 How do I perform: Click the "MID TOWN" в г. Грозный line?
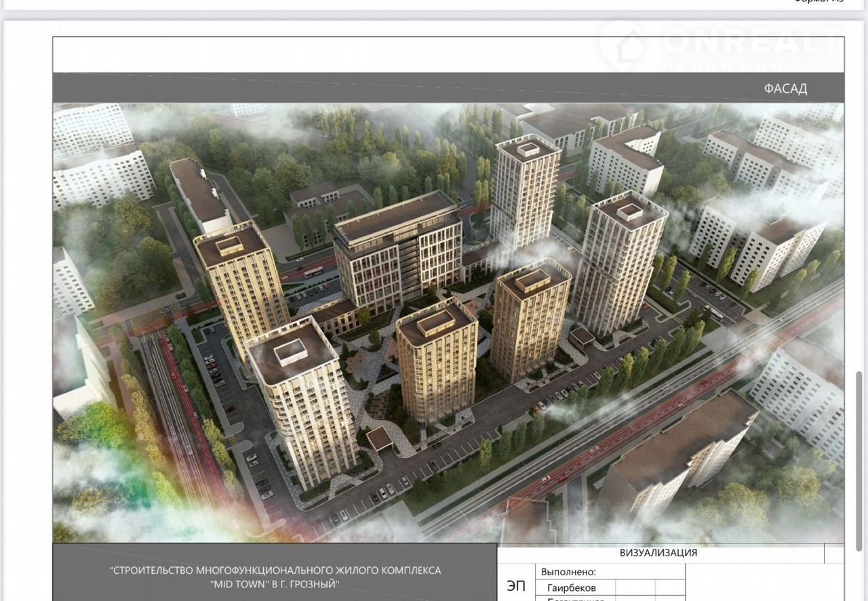tap(275, 584)
